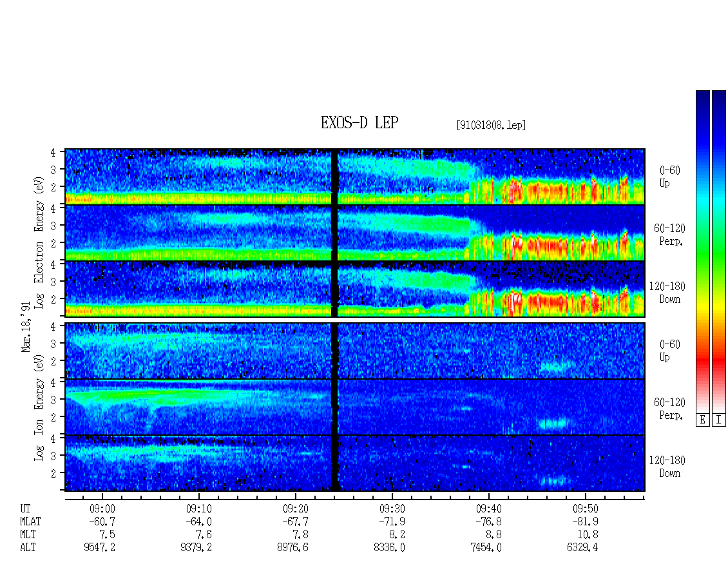Image resolution: width=728 pixels, height=564 pixels.
Task: Click the UT row label
Action: [x=25, y=509]
